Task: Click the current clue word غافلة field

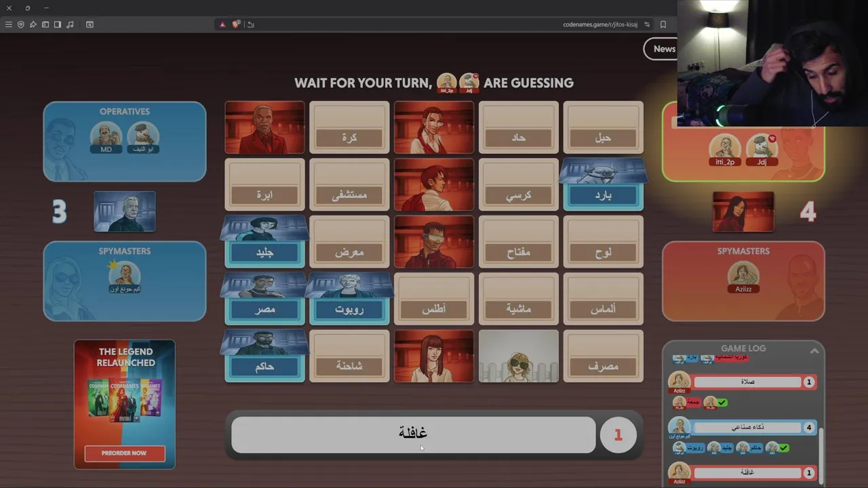Action: coord(413,434)
